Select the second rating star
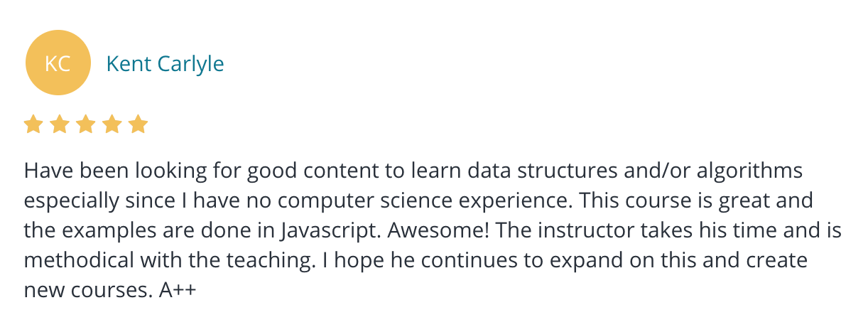The image size is (868, 310). [59, 125]
